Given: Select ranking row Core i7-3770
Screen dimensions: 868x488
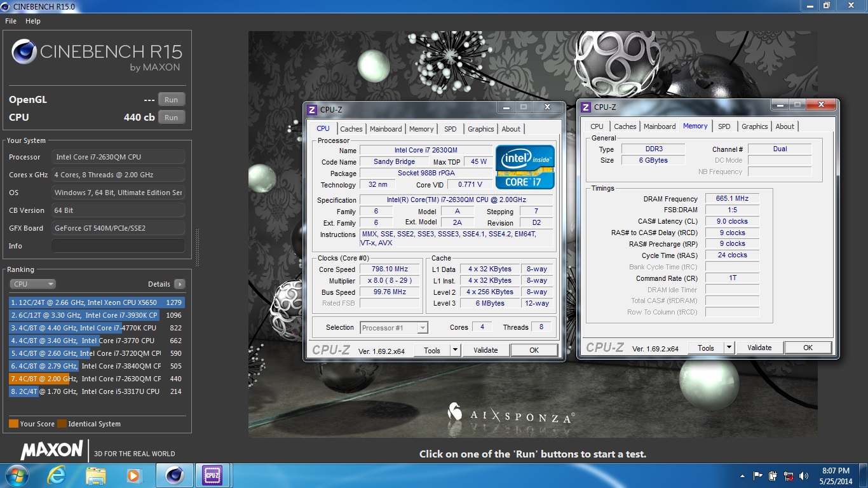Looking at the screenshot, I should [97, 341].
